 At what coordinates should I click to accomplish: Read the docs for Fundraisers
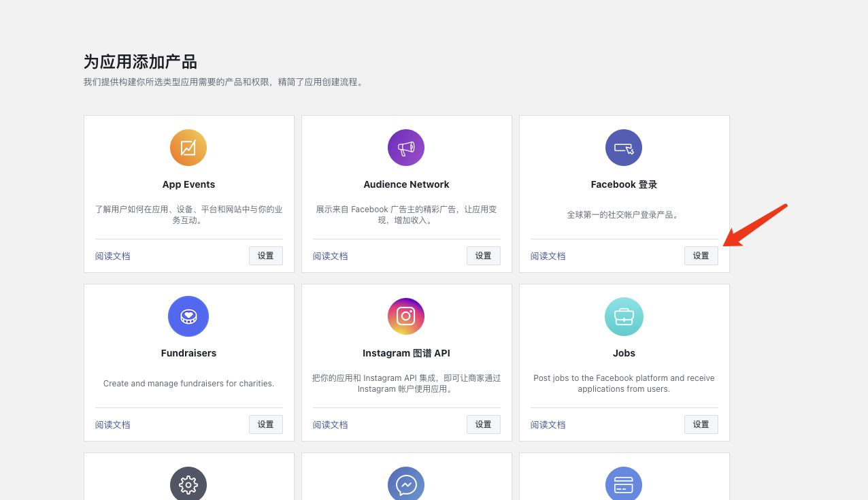point(113,425)
